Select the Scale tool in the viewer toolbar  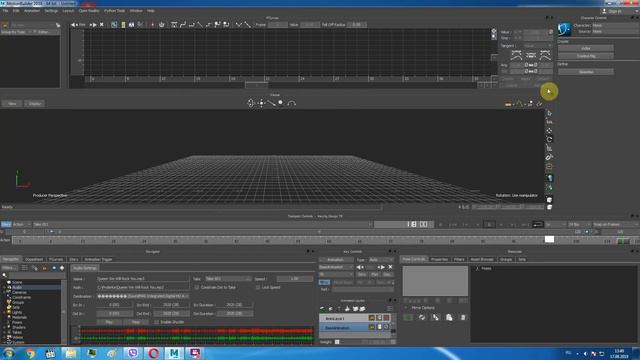[549, 148]
